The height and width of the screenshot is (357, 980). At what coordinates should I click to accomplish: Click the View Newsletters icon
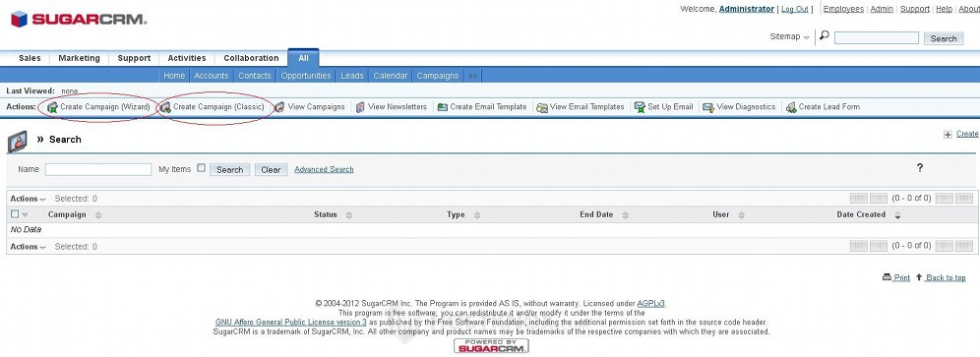click(x=360, y=107)
